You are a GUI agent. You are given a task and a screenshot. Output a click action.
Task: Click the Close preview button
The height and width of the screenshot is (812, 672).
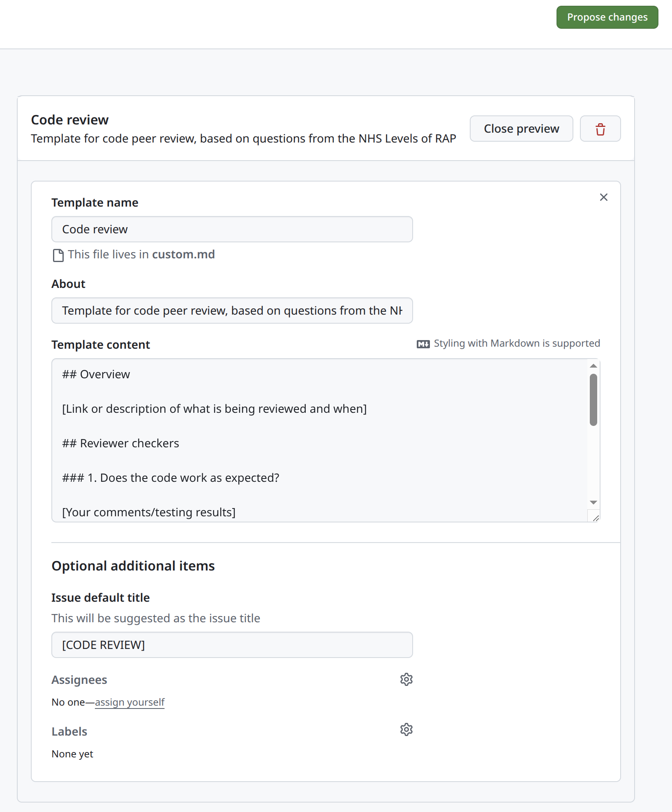coord(521,129)
